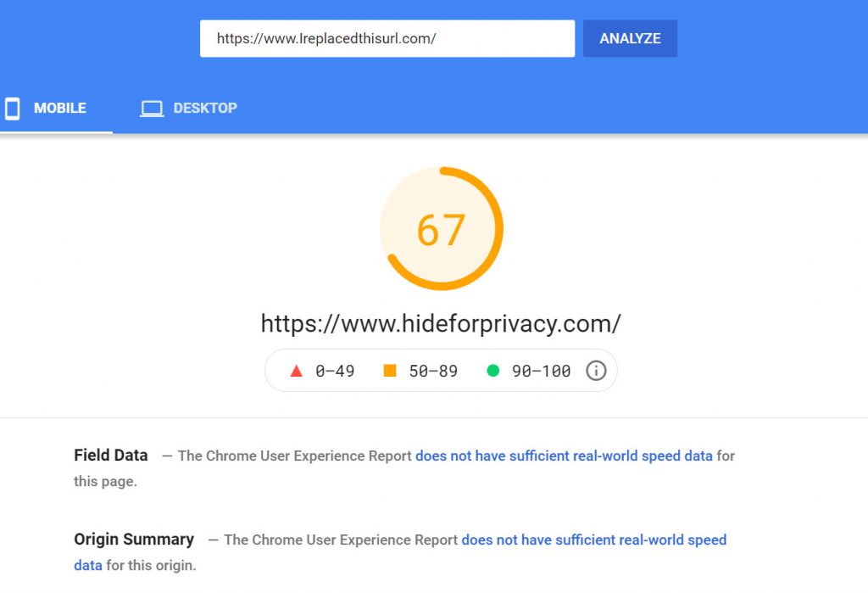Image resolution: width=868 pixels, height=593 pixels.
Task: Click Field Data's "The Chrome User Experience Report" text
Action: pos(295,456)
